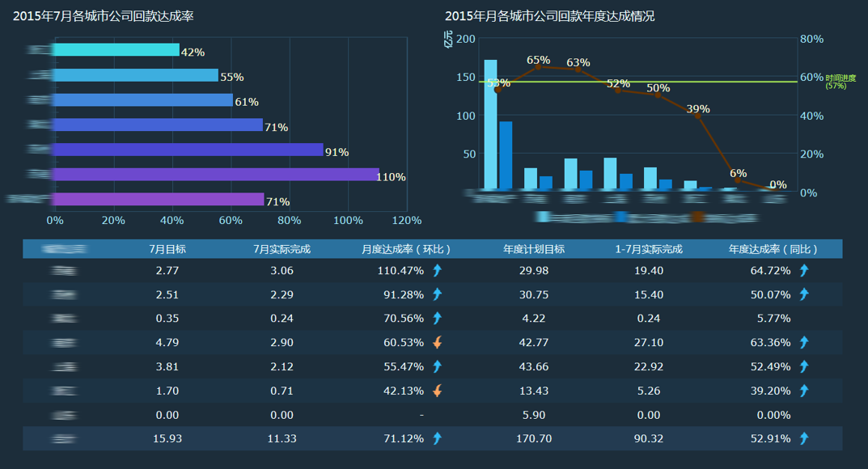Image resolution: width=868 pixels, height=469 pixels.
Task: Click the light blue legend swatch
Action: [x=543, y=217]
